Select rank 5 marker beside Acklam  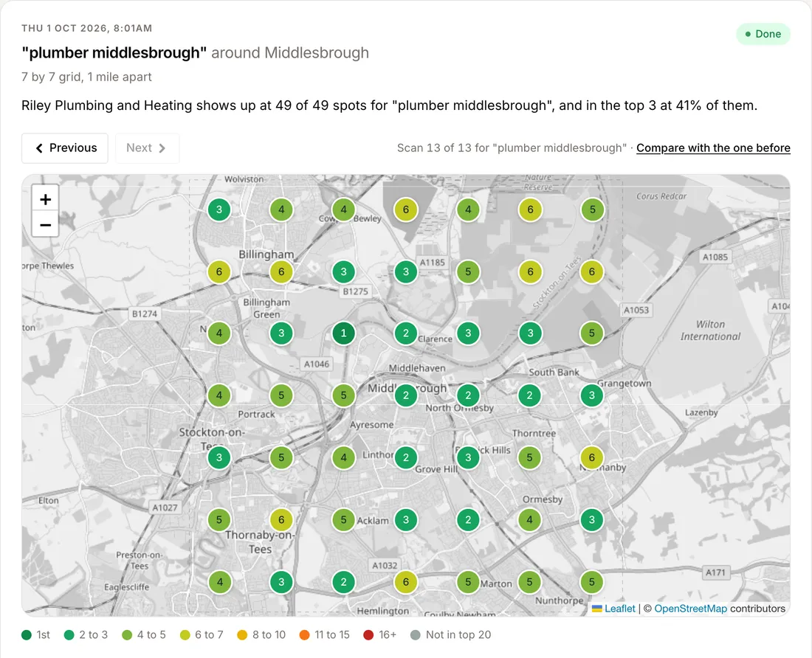[x=343, y=519]
